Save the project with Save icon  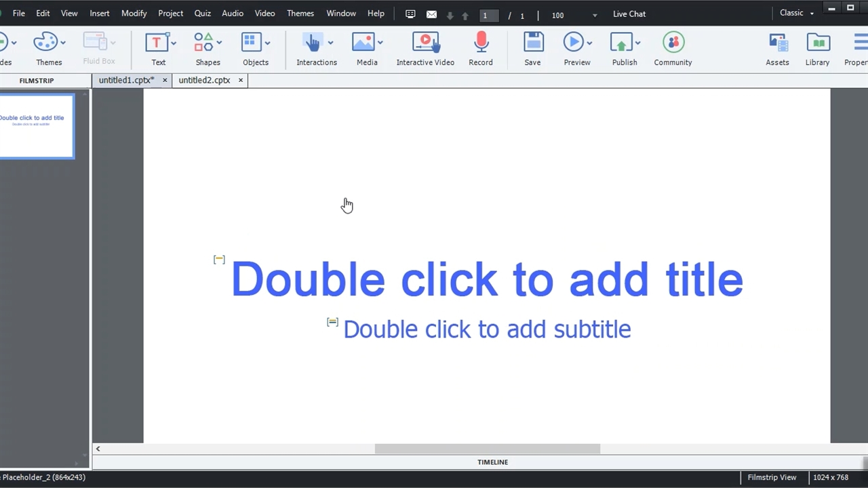(x=533, y=43)
